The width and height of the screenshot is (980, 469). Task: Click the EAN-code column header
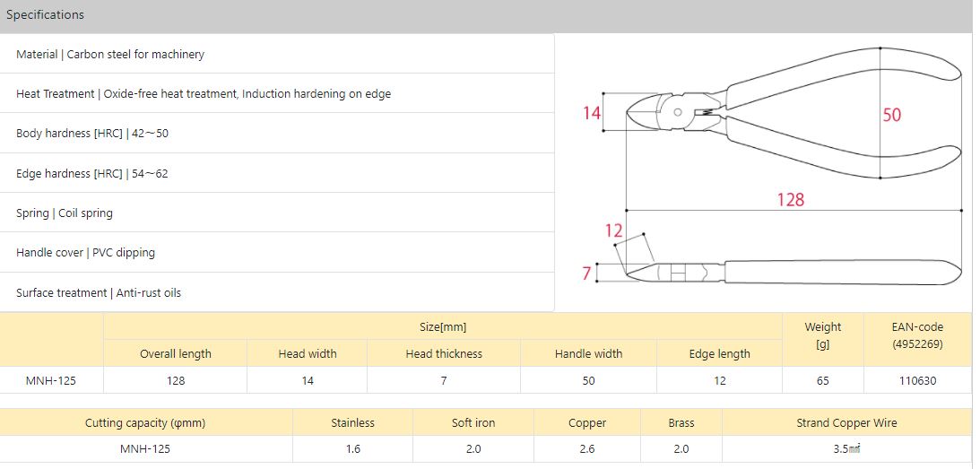tap(917, 335)
